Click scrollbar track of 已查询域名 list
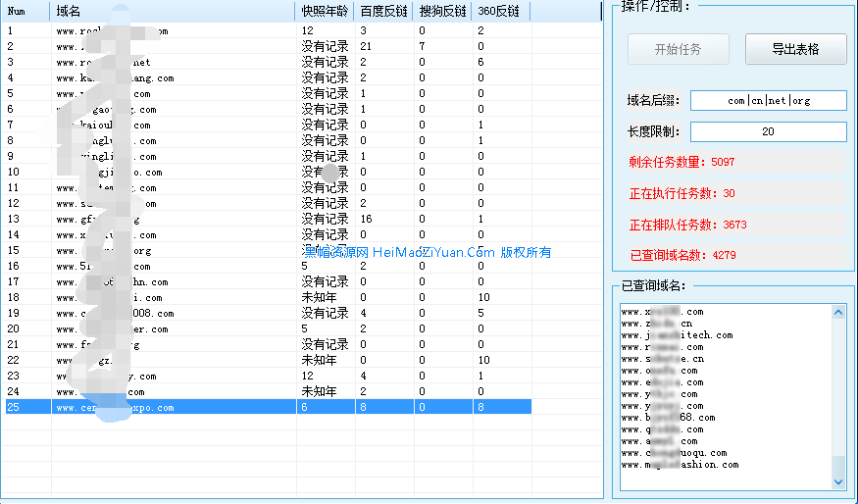 tap(838, 412)
